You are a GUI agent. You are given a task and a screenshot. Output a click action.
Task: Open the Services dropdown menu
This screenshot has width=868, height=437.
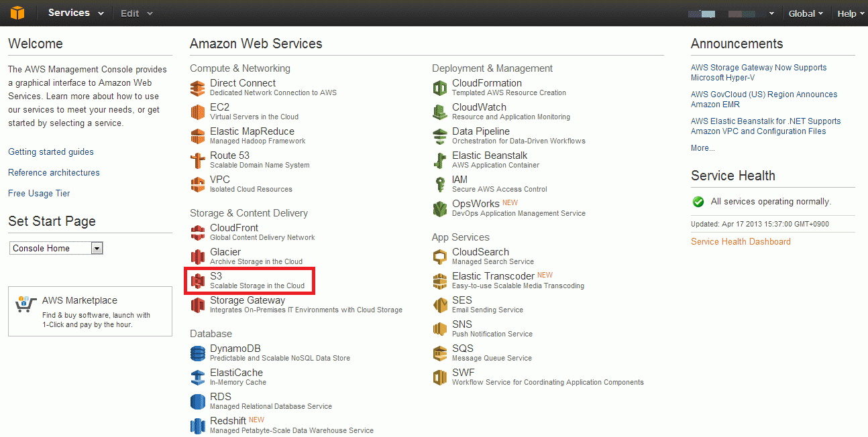[x=76, y=13]
